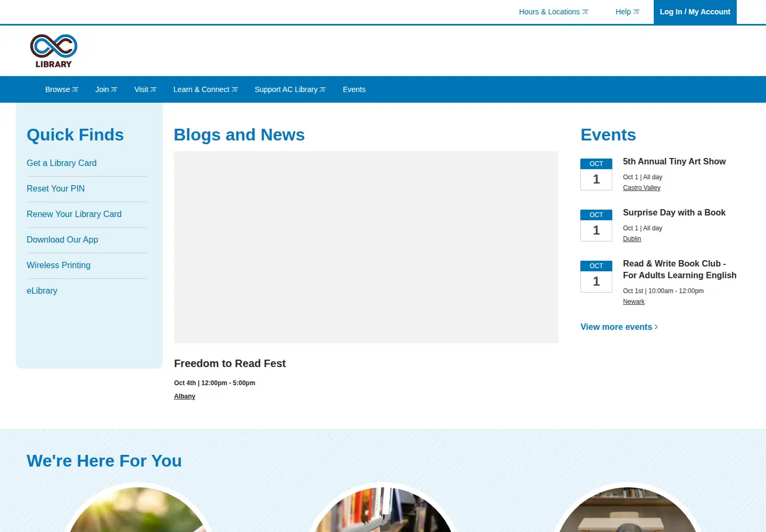766x532 pixels.
Task: Click Oct 1 calendar icon for Tiny Art Show
Action: (x=596, y=174)
